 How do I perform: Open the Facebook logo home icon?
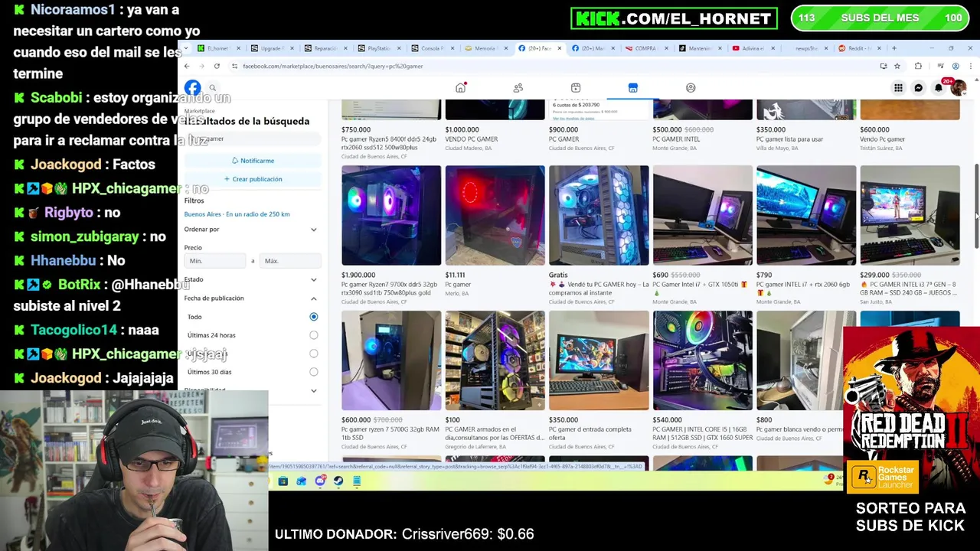point(192,88)
